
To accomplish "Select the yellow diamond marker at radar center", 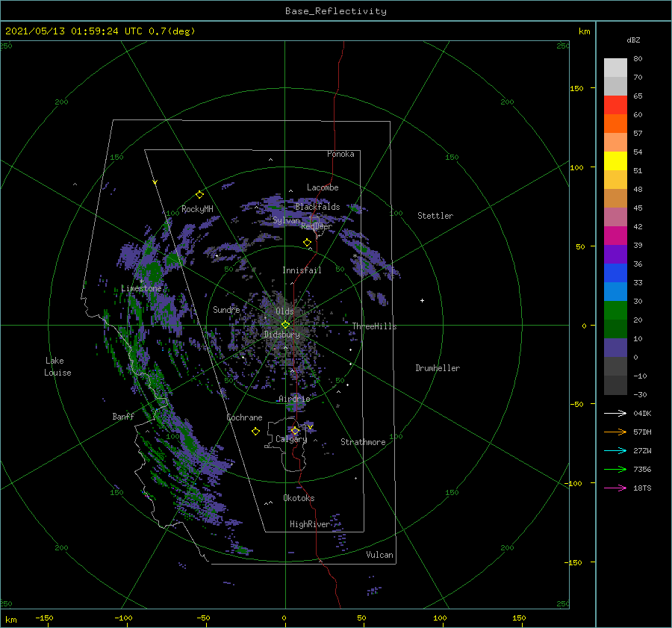I will (x=285, y=325).
